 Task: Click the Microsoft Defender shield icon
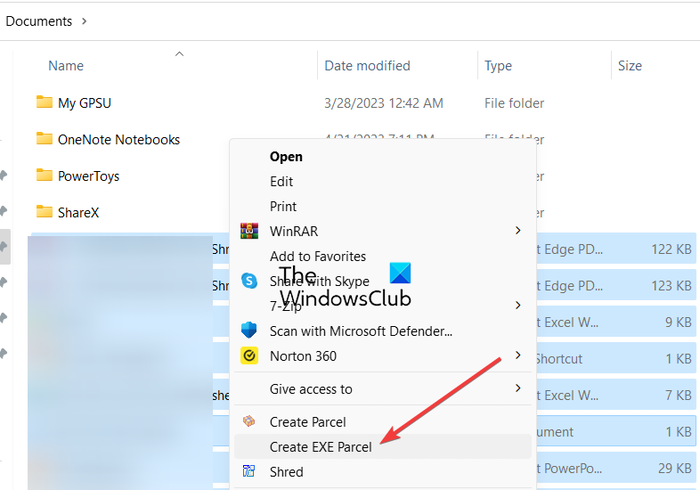tap(249, 330)
